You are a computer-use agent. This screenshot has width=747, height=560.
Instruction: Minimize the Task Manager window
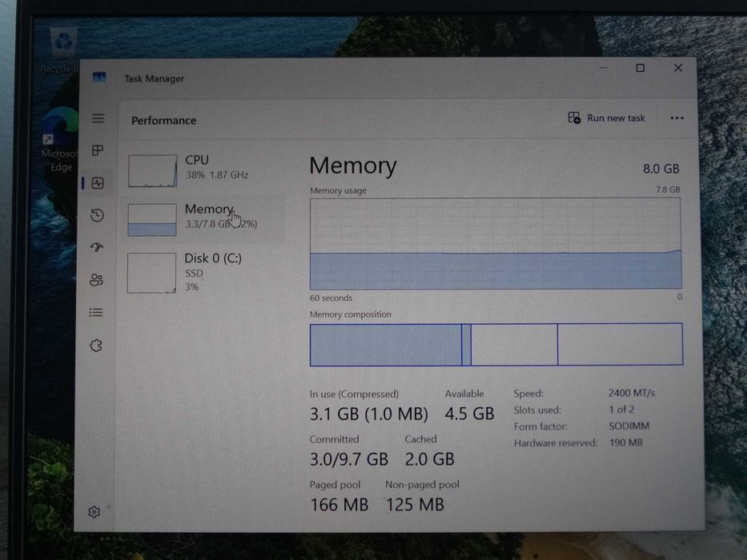click(603, 68)
